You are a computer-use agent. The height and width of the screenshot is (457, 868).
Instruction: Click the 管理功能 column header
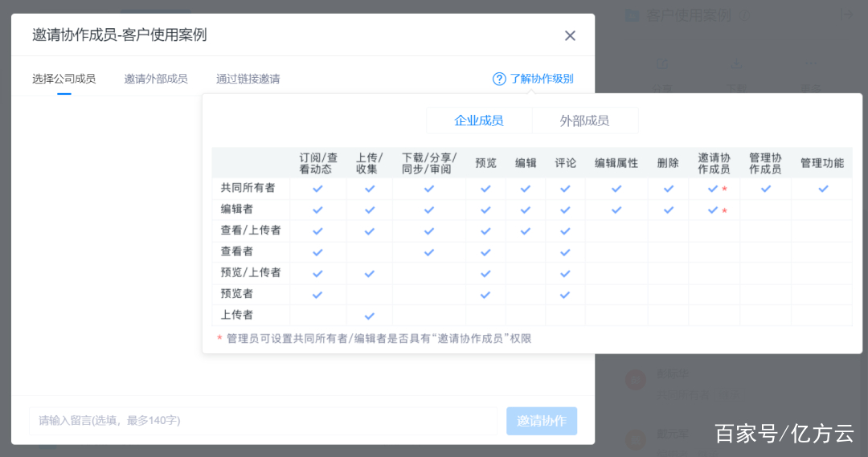coord(822,163)
